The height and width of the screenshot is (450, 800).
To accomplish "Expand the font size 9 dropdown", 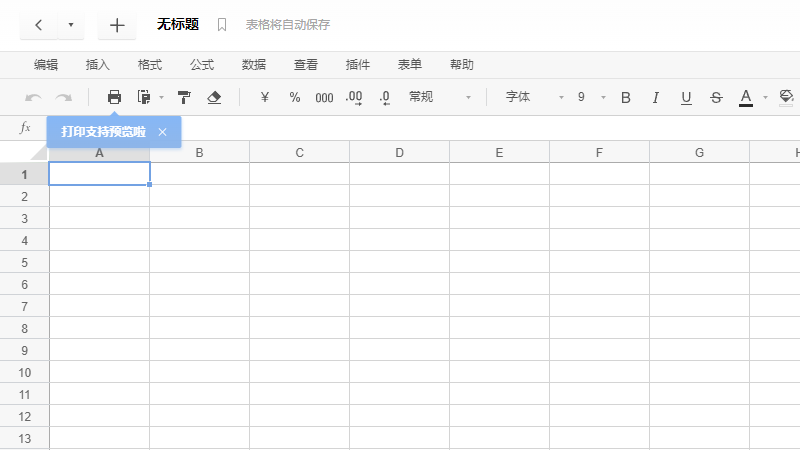I will 591,97.
